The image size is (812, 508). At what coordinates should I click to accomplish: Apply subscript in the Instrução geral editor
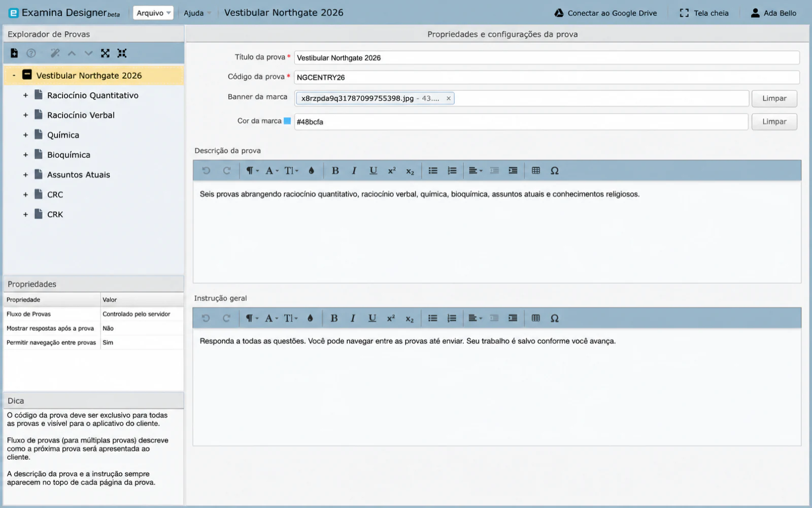tap(410, 319)
